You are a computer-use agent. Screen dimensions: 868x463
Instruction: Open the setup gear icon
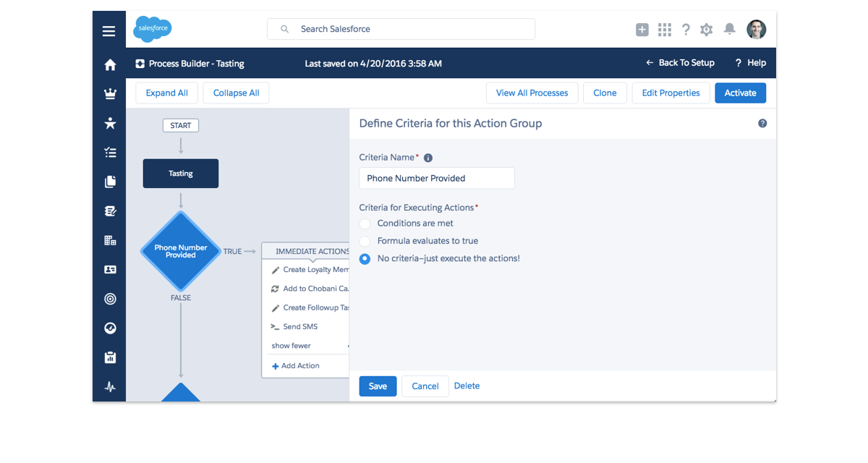(x=706, y=30)
